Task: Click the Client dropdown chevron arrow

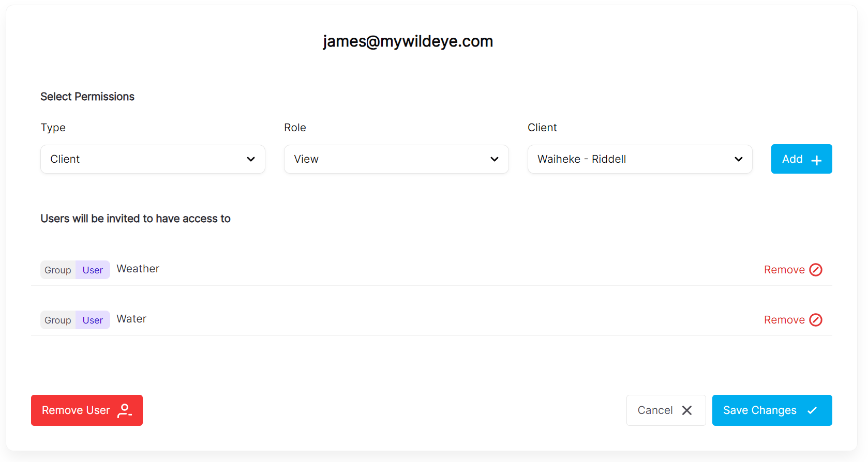Action: pyautogui.click(x=738, y=159)
